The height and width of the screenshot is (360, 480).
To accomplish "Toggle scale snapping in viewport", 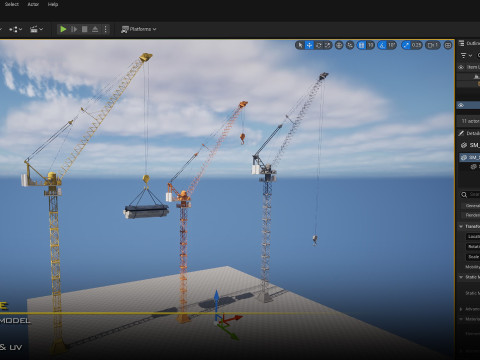I will pos(406,45).
